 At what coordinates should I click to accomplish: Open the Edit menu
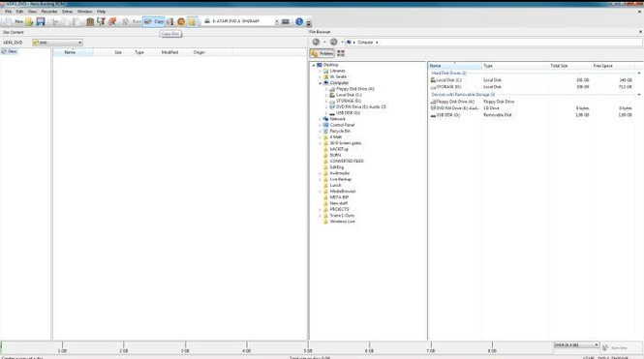(19, 12)
